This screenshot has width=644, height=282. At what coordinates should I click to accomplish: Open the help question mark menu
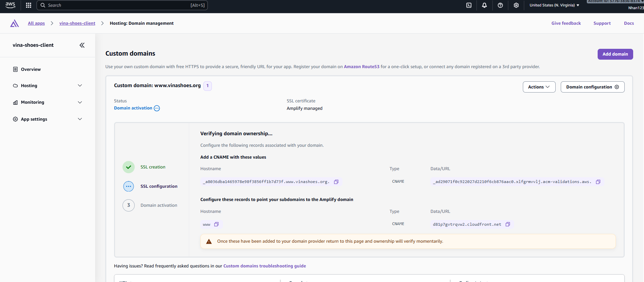[x=500, y=5]
